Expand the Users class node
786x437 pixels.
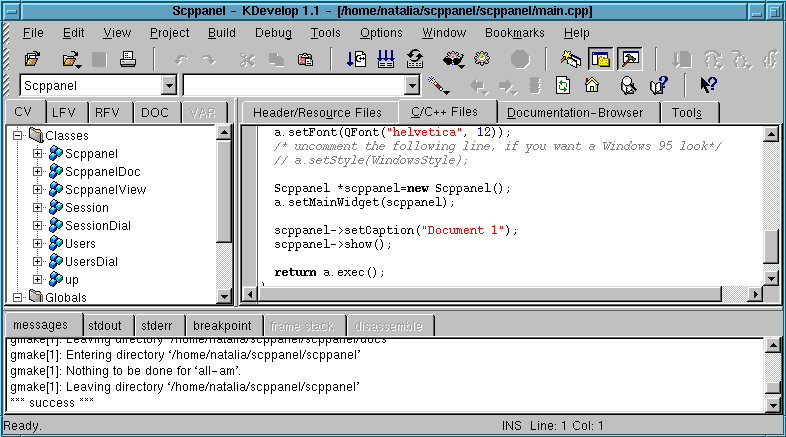coord(38,244)
